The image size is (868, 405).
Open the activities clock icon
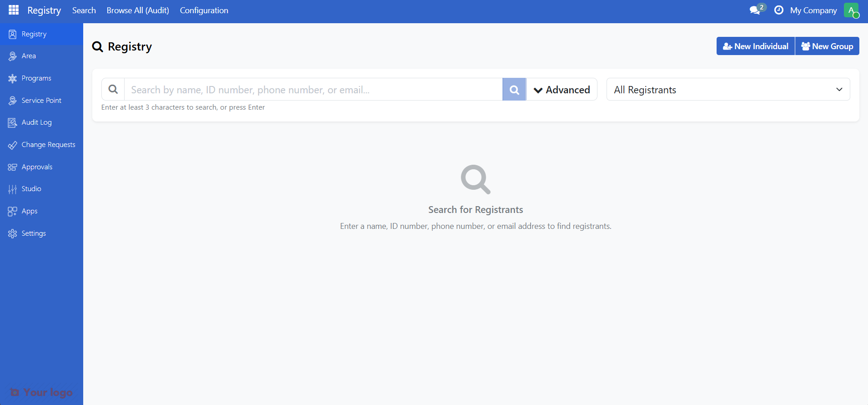(779, 10)
